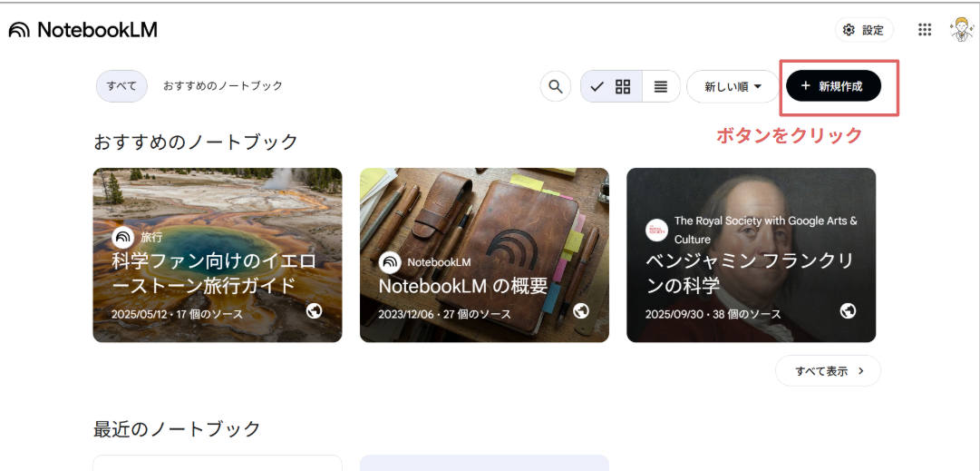
Task: Open 設定 settings button
Action: pos(862,30)
